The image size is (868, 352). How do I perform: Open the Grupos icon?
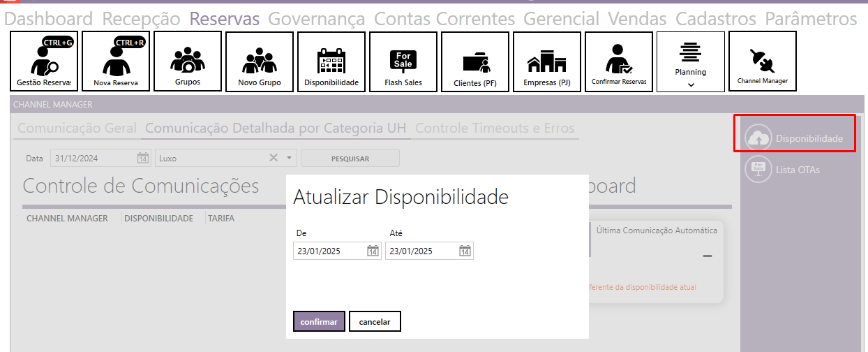click(x=188, y=61)
